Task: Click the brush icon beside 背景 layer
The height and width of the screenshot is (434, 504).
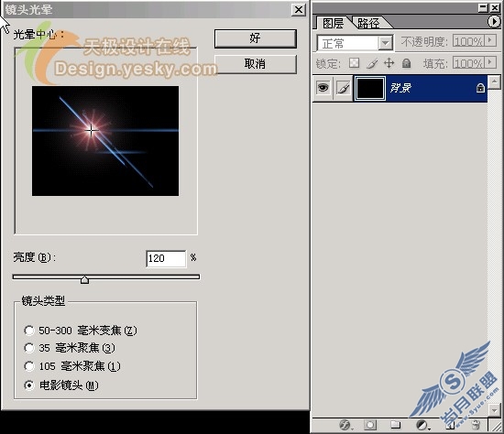Action: [343, 88]
